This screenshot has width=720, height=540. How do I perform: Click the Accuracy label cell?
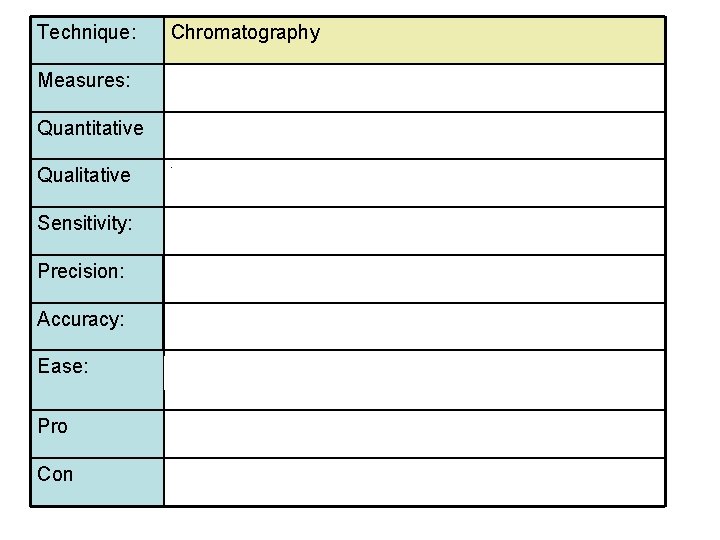(97, 326)
